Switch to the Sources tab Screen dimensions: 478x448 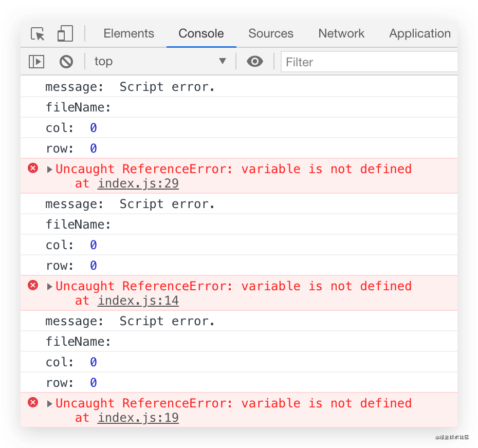(270, 34)
